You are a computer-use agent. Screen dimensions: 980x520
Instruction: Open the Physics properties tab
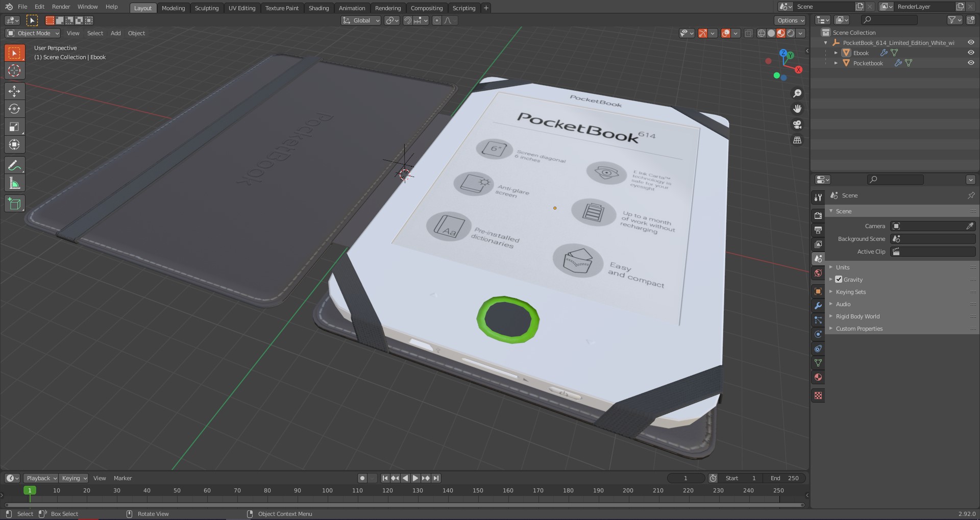click(x=818, y=334)
